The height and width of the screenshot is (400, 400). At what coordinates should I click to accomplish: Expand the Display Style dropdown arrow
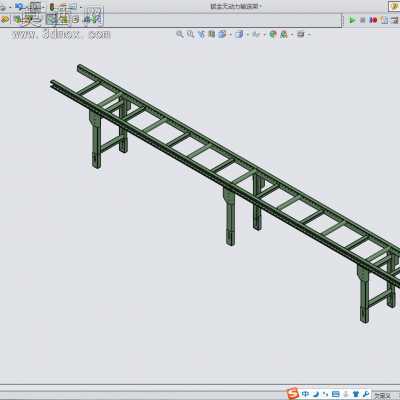tap(247, 34)
